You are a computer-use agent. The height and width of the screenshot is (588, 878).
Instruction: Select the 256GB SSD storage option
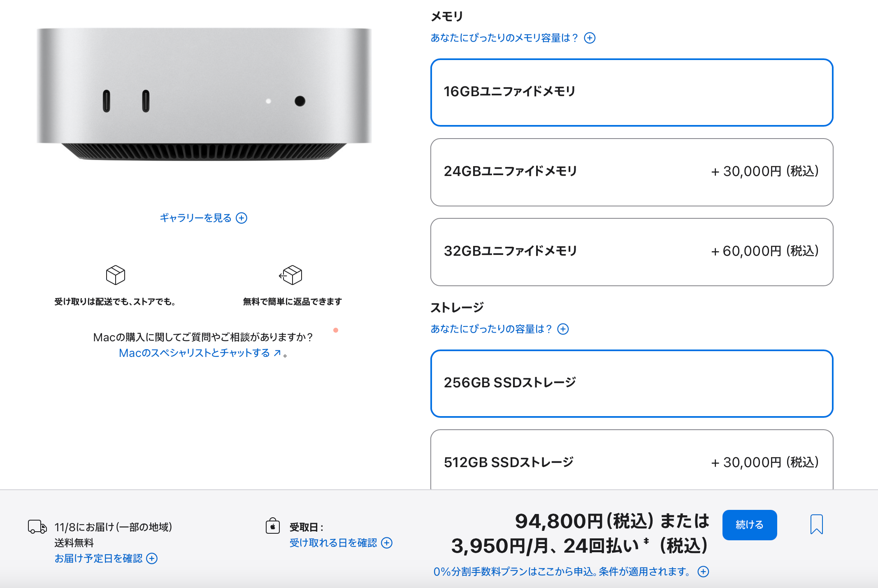pyautogui.click(x=632, y=384)
